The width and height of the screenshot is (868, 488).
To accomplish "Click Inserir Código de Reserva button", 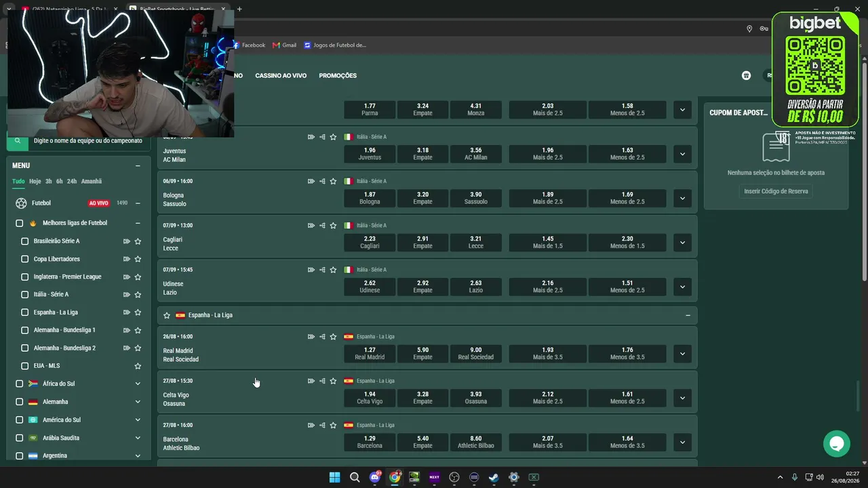I will pos(776,191).
